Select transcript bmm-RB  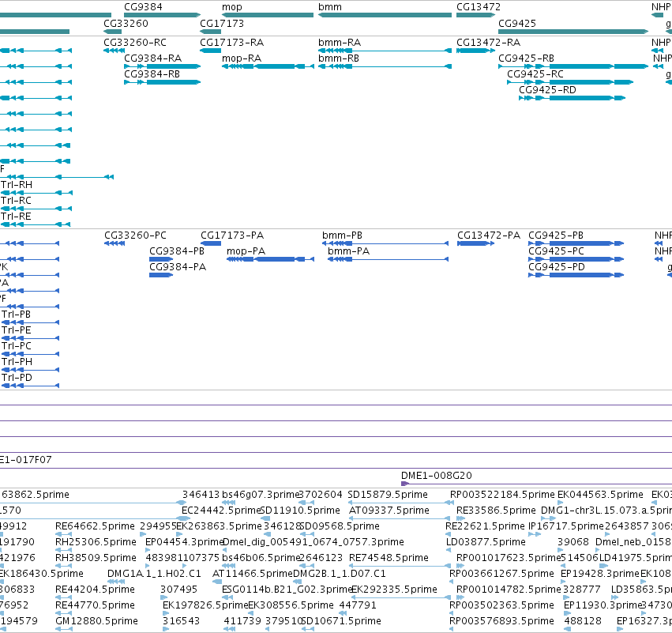click(x=339, y=58)
